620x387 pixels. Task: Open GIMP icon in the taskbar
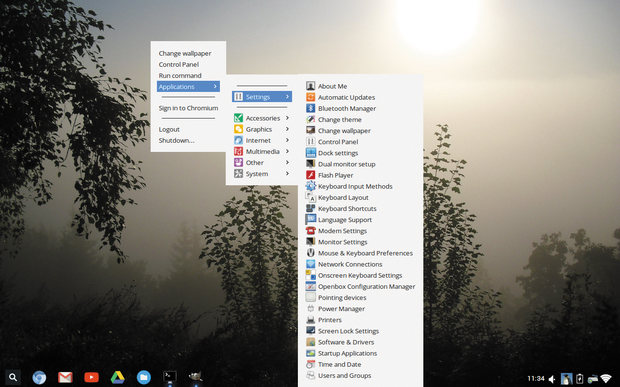click(x=195, y=376)
